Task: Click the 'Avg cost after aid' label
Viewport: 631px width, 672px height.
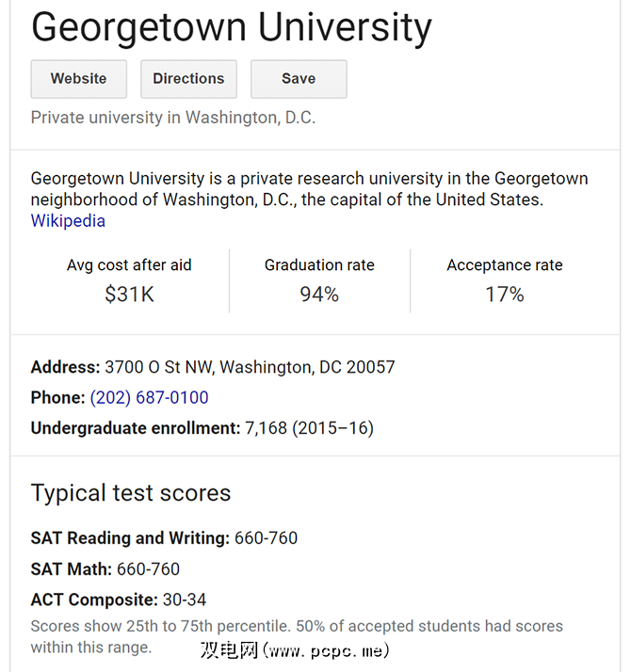Action: tap(129, 265)
